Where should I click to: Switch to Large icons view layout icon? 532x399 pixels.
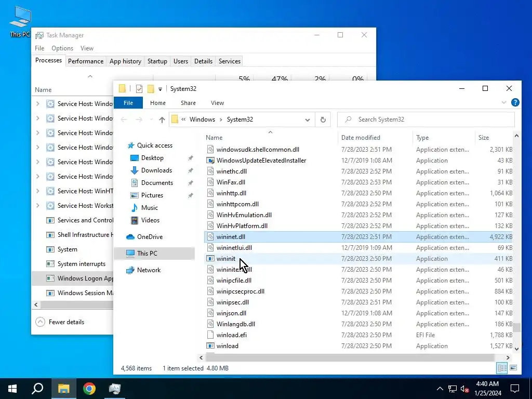pos(513,368)
